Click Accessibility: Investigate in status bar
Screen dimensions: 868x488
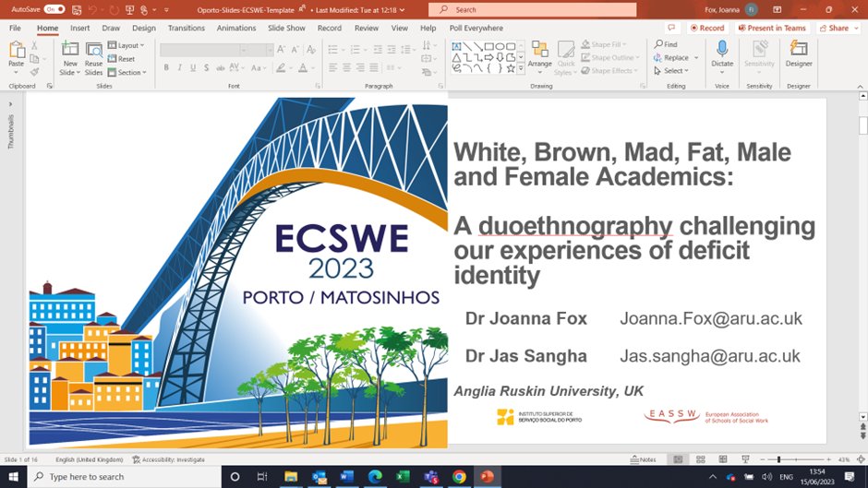[168, 459]
